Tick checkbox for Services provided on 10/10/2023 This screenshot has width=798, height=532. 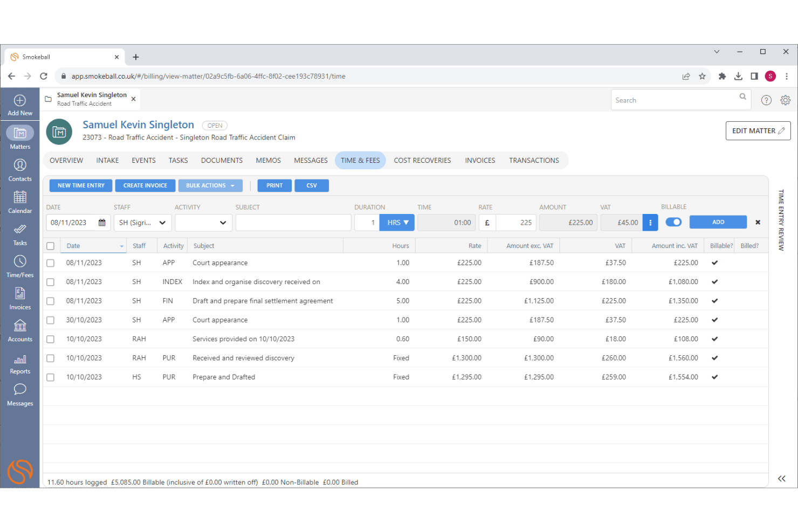[51, 339]
